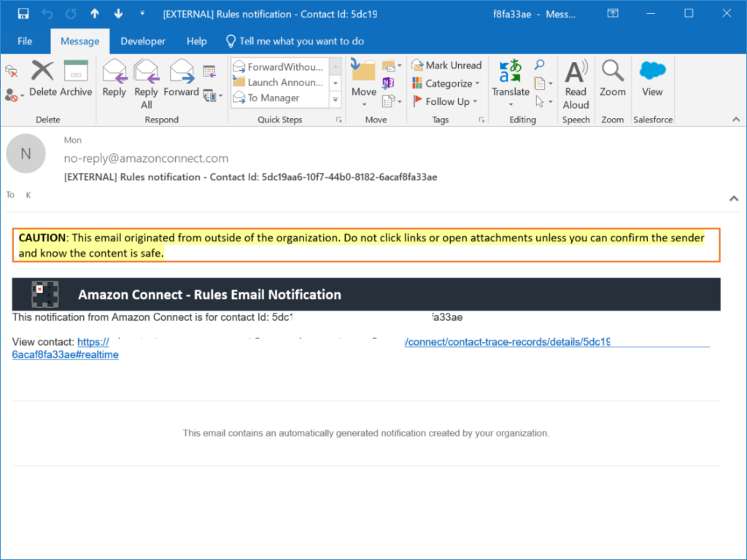The image size is (747, 560).
Task: Send message to OneNote
Action: (388, 83)
